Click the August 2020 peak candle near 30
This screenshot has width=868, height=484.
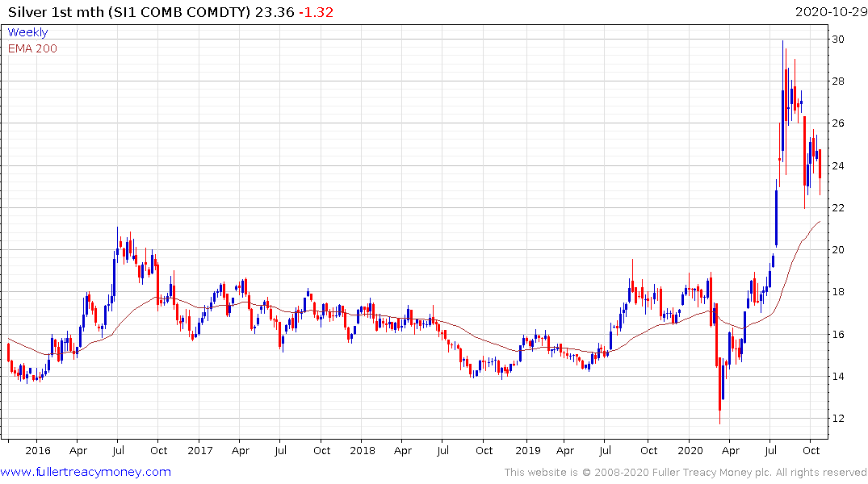(782, 99)
